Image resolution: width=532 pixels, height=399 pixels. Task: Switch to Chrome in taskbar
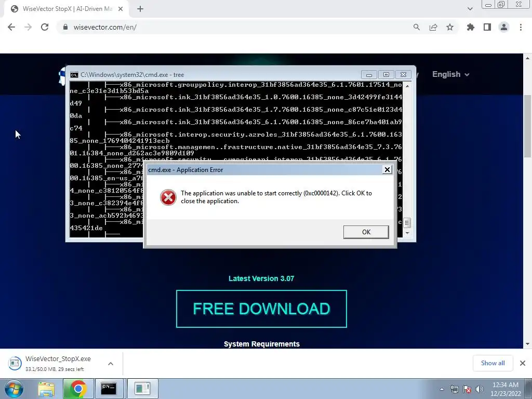click(x=78, y=389)
